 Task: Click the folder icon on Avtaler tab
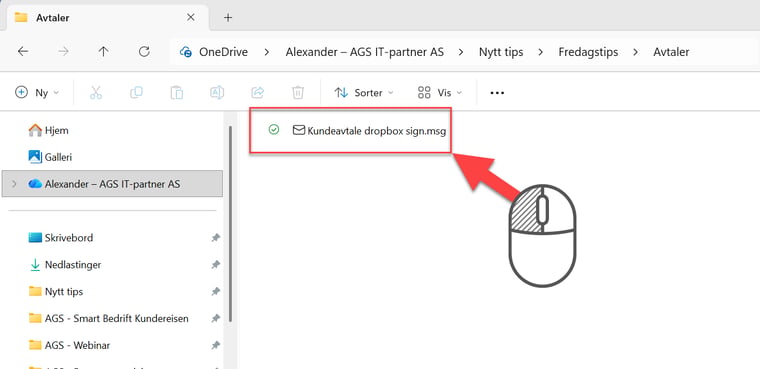tap(21, 17)
